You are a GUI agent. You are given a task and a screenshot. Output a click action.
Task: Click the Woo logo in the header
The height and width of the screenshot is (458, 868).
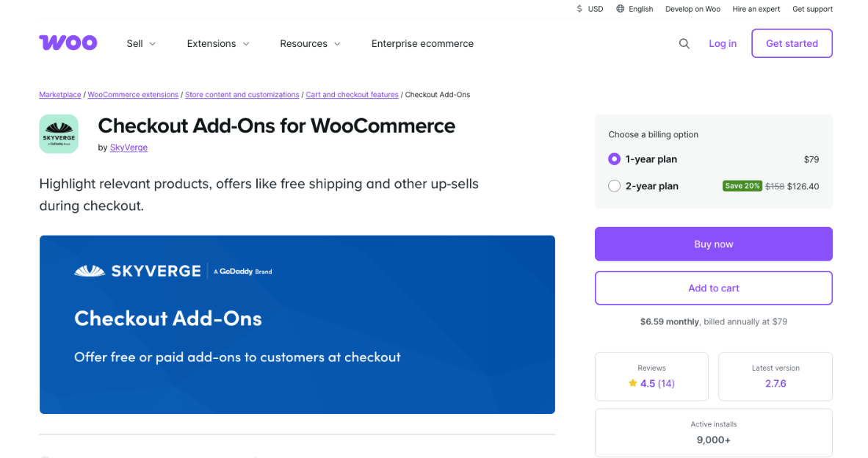(68, 43)
